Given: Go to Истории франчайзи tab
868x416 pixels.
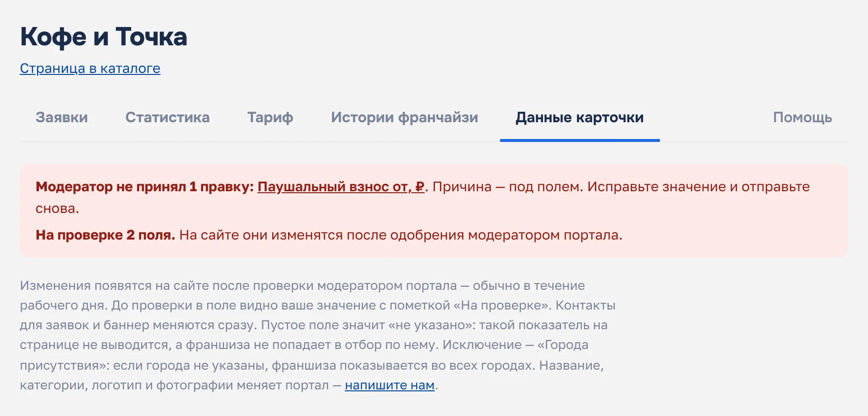Looking at the screenshot, I should [x=404, y=117].
